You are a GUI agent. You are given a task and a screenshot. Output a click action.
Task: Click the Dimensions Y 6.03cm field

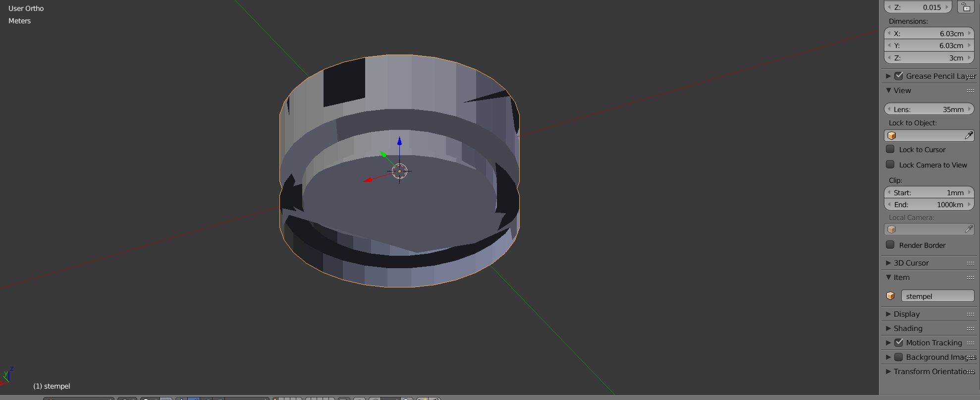(929, 45)
